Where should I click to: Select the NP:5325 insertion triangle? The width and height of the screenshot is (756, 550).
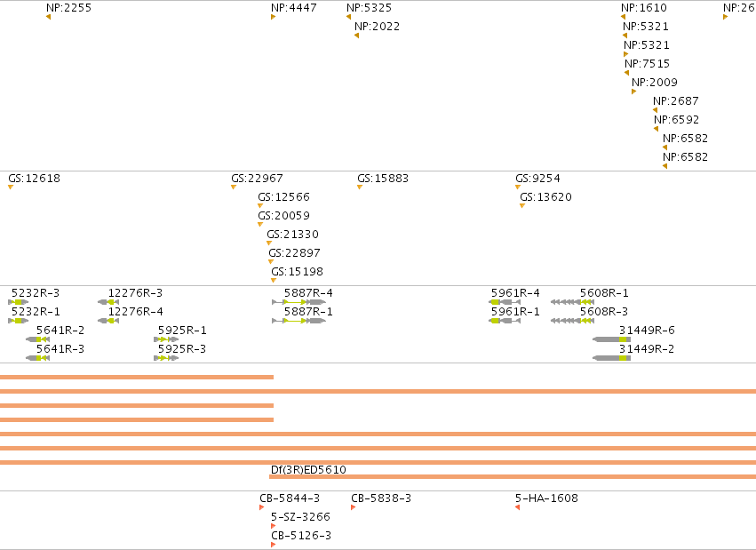point(348,17)
